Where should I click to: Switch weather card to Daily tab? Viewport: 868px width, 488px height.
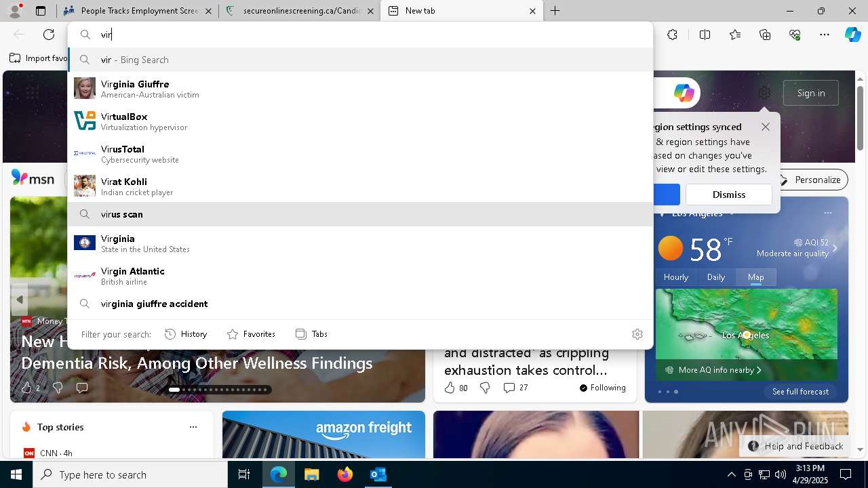click(716, 277)
